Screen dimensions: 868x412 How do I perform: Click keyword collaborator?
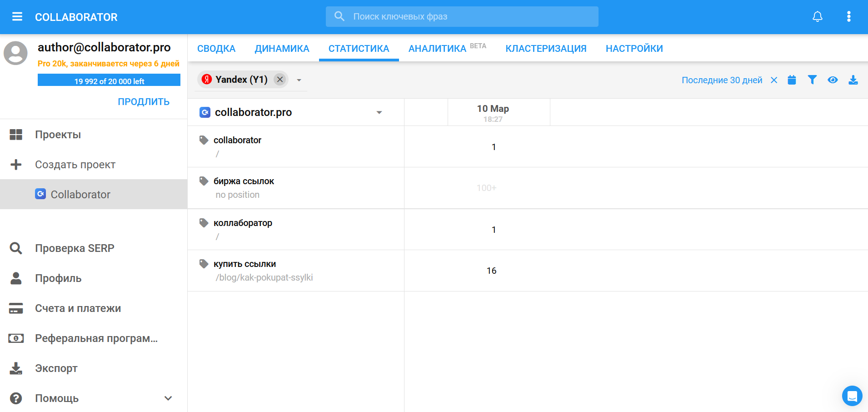click(237, 140)
